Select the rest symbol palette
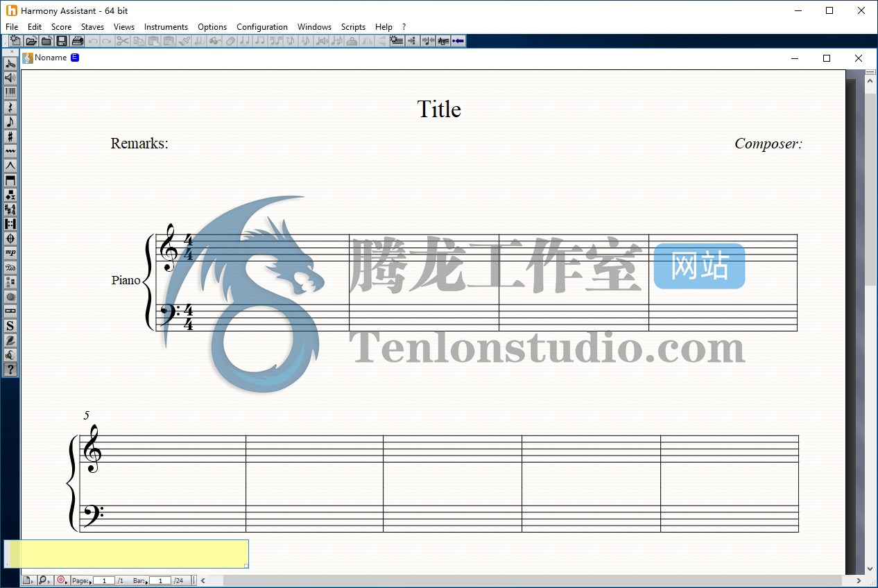The image size is (878, 588). tap(10, 107)
